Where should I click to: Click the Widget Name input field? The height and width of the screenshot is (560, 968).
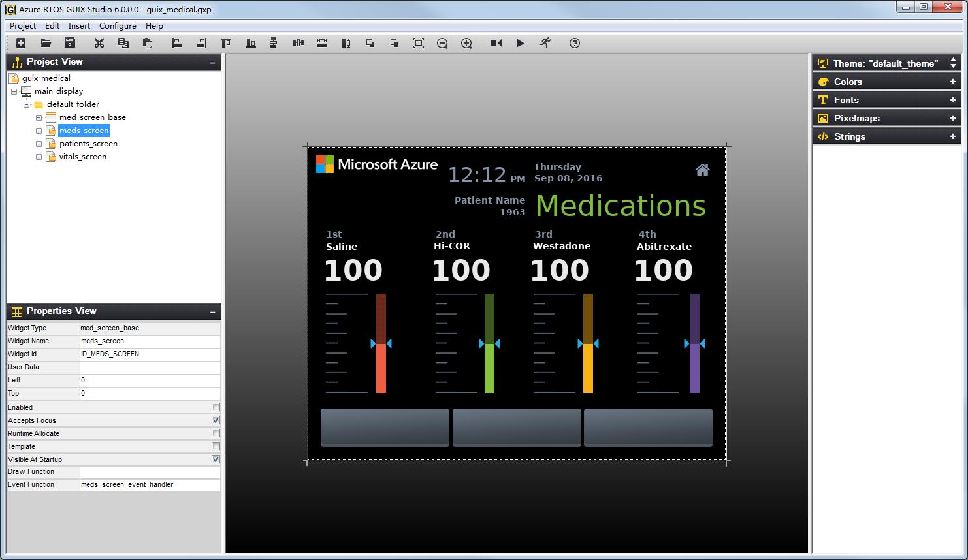pos(150,341)
